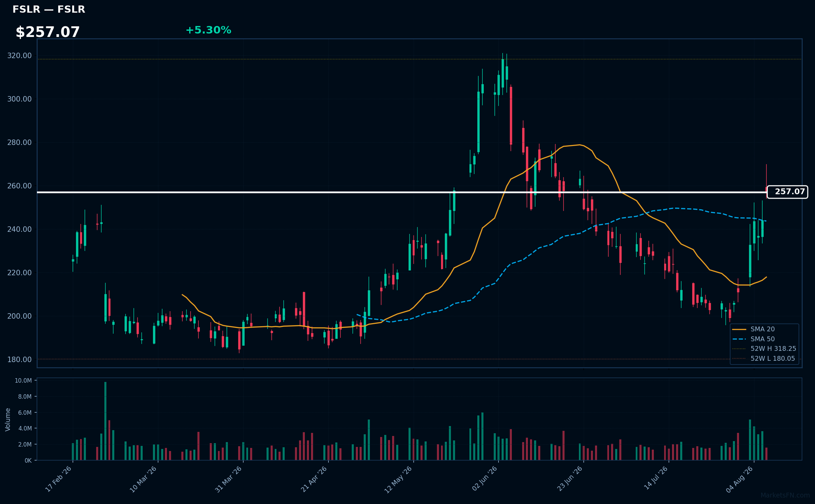This screenshot has height=504, width=815.
Task: Click the +5.30% change value
Action: tap(208, 30)
